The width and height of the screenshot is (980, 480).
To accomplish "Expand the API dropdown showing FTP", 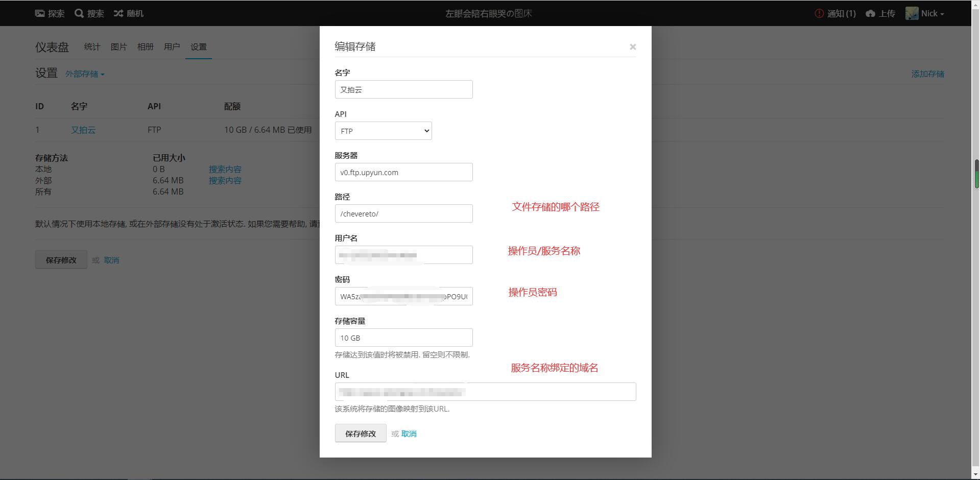I will 383,131.
